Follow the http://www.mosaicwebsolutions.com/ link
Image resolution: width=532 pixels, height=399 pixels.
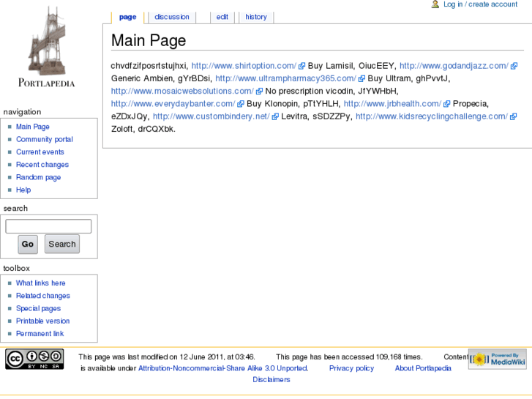click(x=182, y=91)
